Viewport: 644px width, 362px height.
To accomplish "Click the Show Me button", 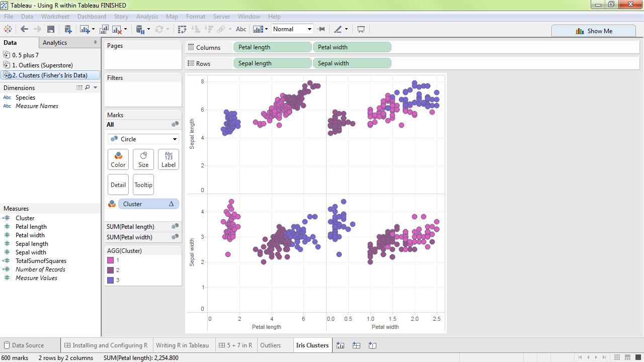I will pyautogui.click(x=594, y=31).
